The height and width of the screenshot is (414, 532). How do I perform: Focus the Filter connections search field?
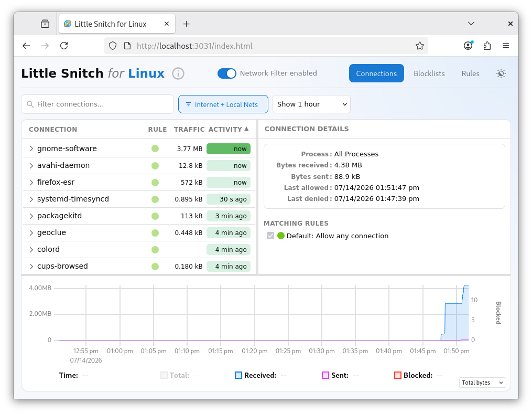(x=97, y=104)
